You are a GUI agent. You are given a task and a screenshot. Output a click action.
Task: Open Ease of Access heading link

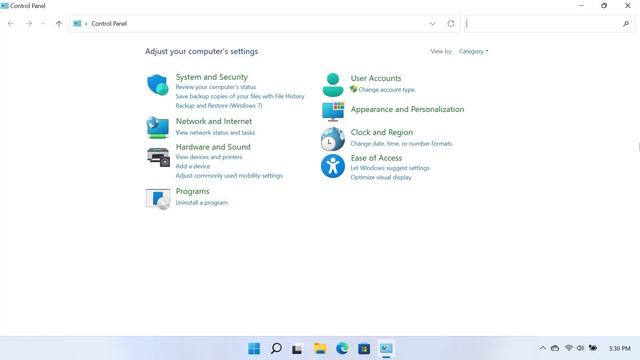tap(376, 158)
